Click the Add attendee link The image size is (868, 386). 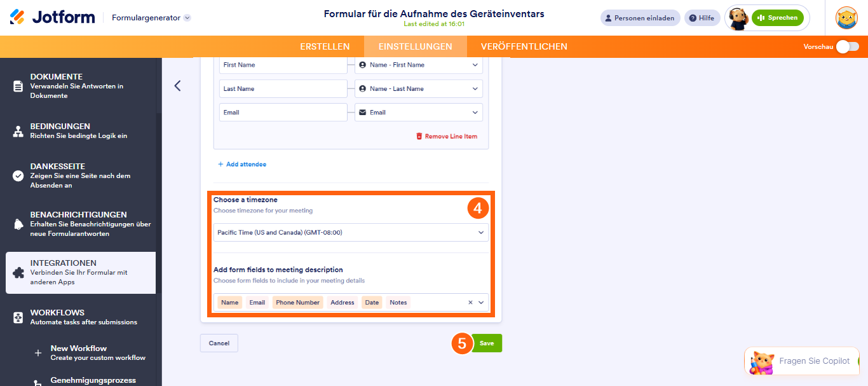pos(242,164)
